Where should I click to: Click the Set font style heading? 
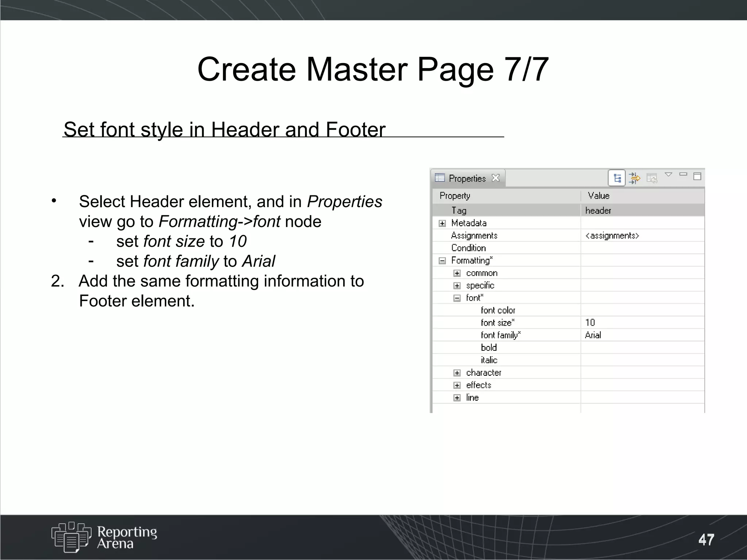pyautogui.click(x=224, y=129)
